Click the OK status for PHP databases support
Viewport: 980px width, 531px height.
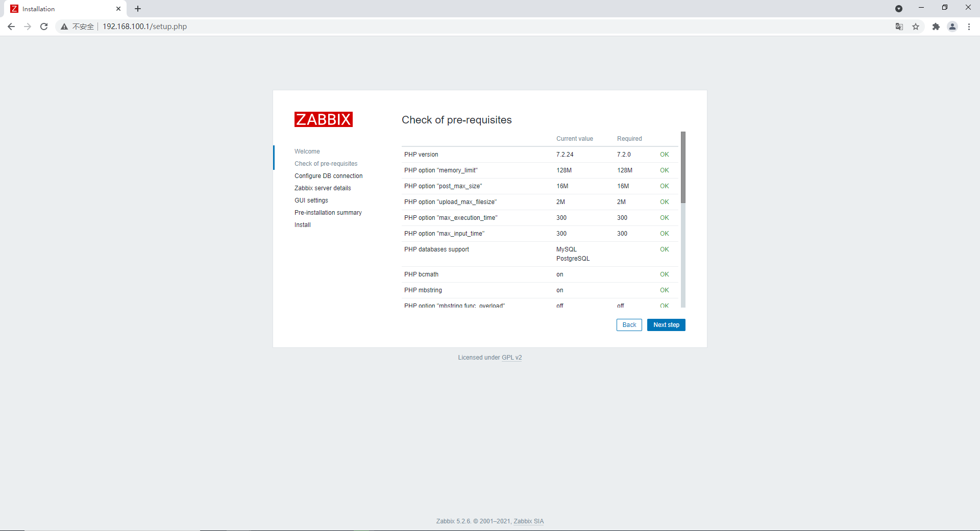[664, 249]
